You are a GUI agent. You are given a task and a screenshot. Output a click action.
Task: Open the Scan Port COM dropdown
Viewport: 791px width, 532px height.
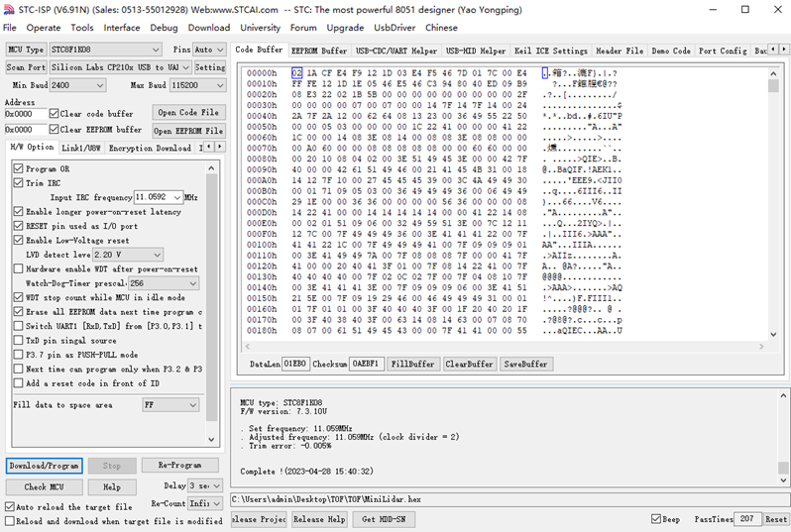120,67
